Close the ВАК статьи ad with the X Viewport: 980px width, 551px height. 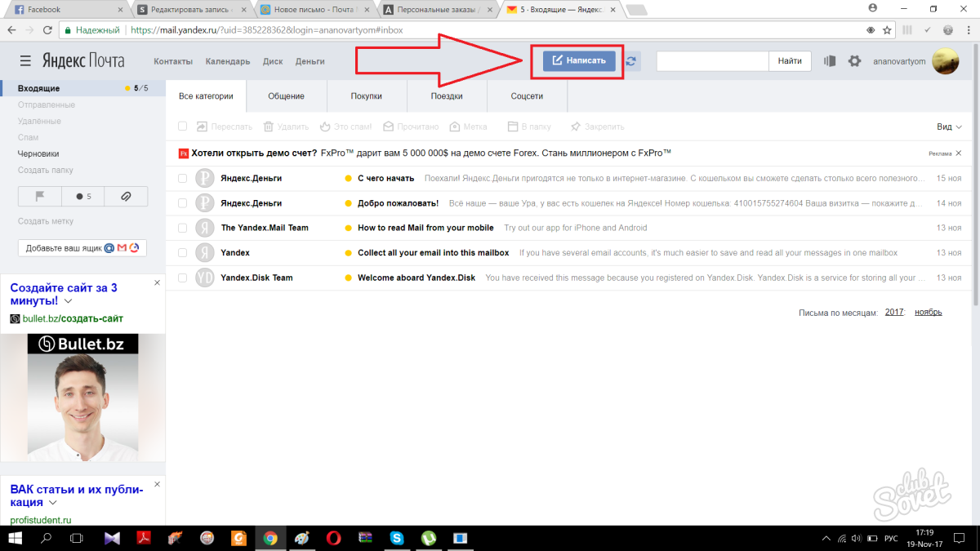tap(158, 485)
